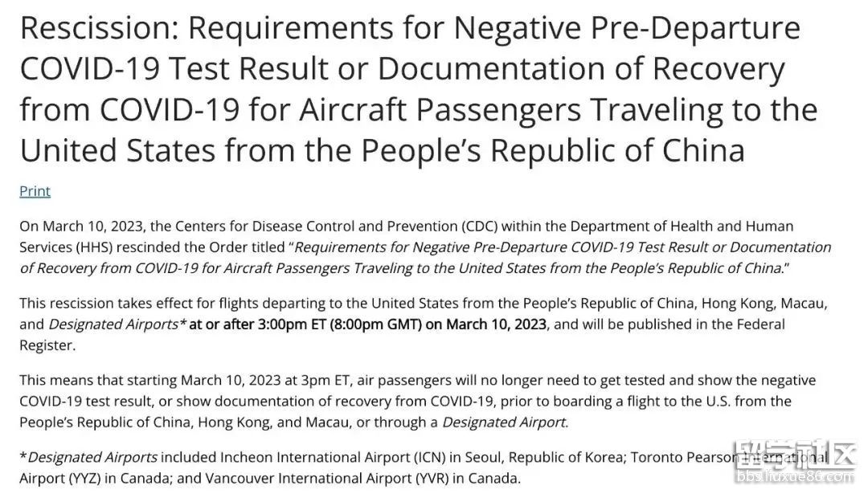
Task: Click "Toronto Pearson" text in footnote
Action: tap(682, 458)
